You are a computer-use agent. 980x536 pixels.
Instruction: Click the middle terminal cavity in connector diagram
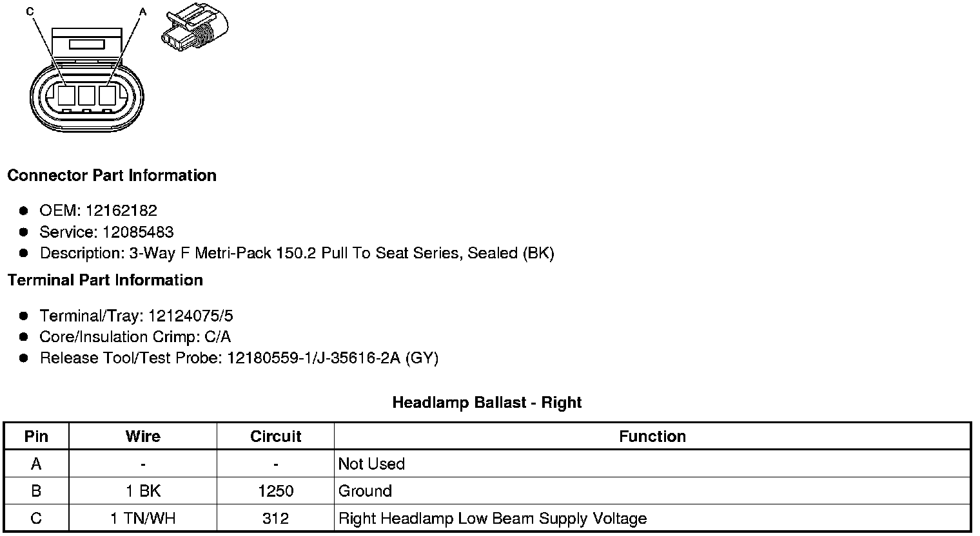(x=86, y=96)
